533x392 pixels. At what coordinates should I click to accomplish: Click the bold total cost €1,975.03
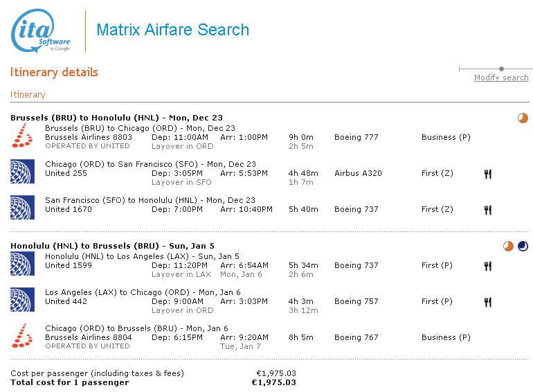273,382
